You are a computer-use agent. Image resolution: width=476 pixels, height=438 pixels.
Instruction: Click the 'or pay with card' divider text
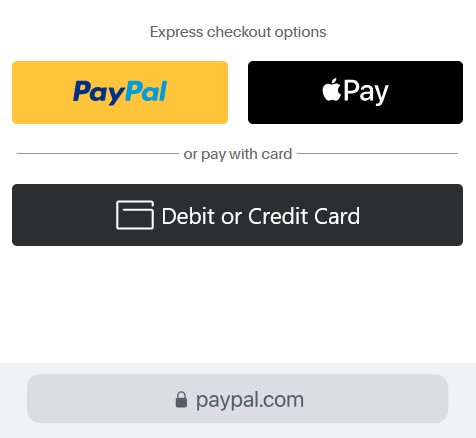(238, 154)
